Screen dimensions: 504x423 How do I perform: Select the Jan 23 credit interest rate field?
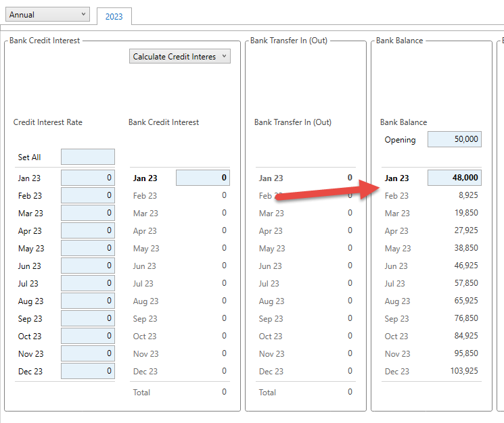pyautogui.click(x=88, y=178)
